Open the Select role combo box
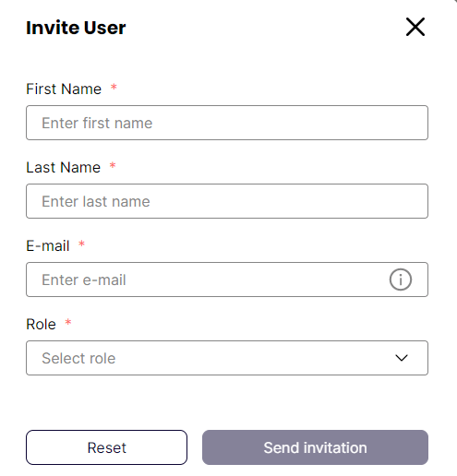Screen dimensions: 457x476 pyautogui.click(x=227, y=358)
